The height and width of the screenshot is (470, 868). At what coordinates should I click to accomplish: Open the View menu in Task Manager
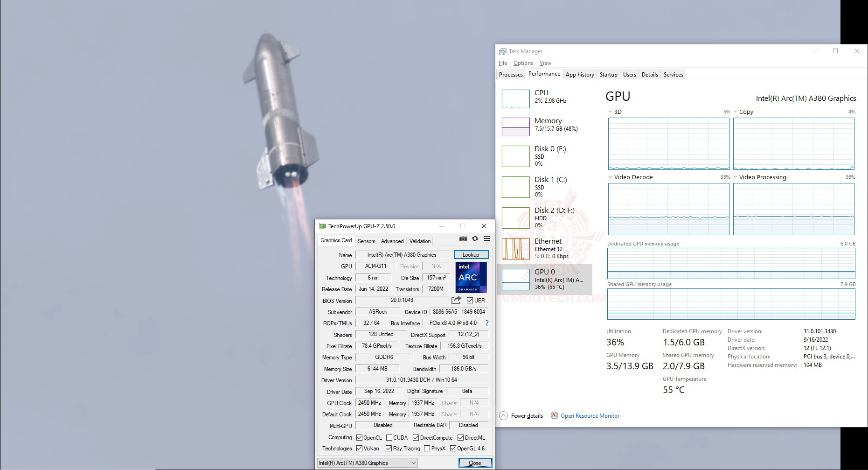[x=545, y=63]
